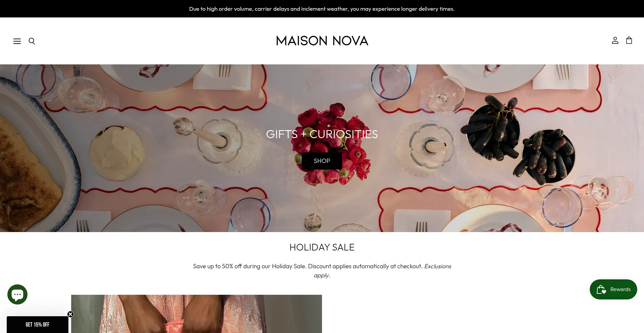The width and height of the screenshot is (644, 333).
Task: Open the hamburger navigation menu
Action: [x=17, y=41]
